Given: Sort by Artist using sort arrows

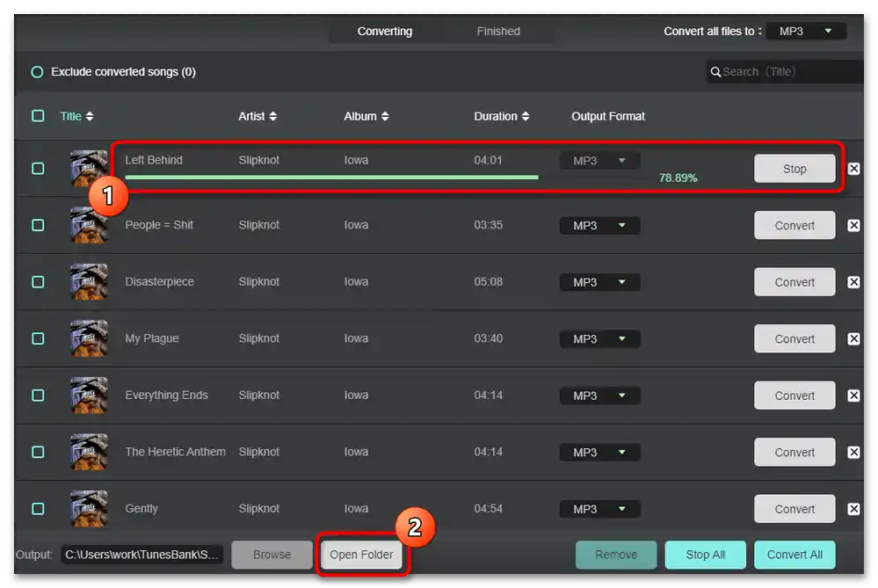Looking at the screenshot, I should tap(272, 116).
